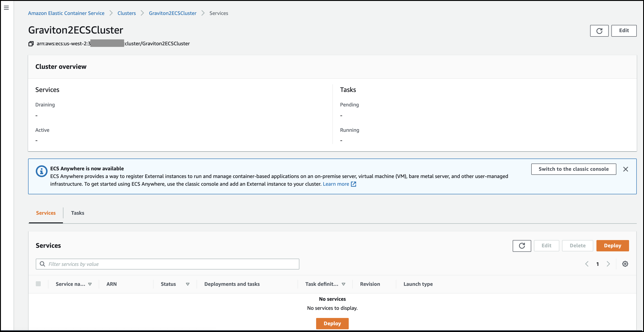Click the Running label under Tasks
Screen dimensions: 644x332
click(x=349, y=130)
